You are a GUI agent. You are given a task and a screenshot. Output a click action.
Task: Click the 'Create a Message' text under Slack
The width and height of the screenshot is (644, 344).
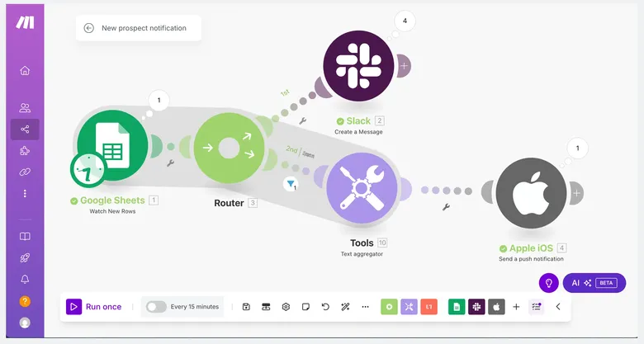[358, 132]
